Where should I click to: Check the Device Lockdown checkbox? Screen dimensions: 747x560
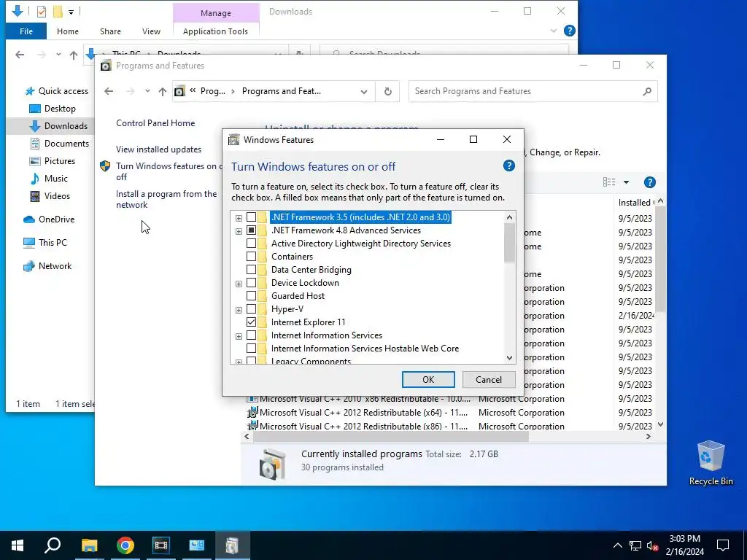[x=251, y=283]
